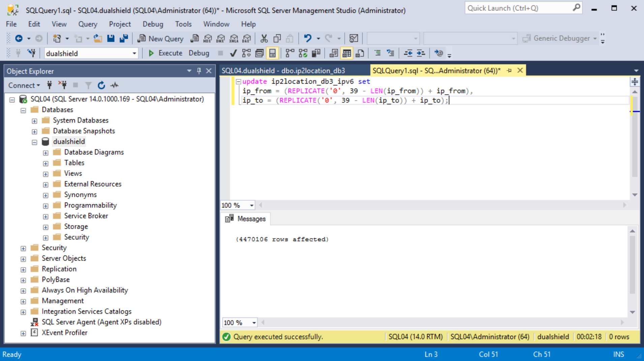Click the Open File folder icon

(98, 38)
